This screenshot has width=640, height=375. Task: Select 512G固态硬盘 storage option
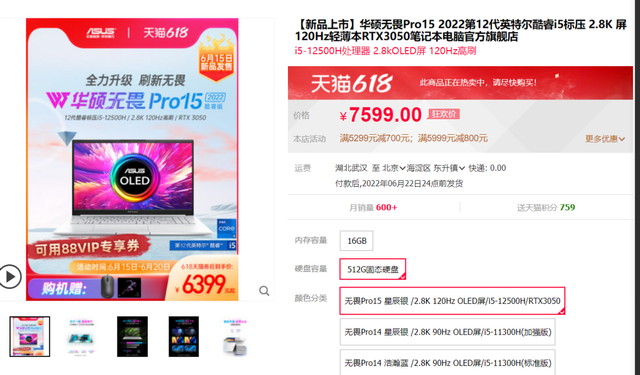coord(373,269)
